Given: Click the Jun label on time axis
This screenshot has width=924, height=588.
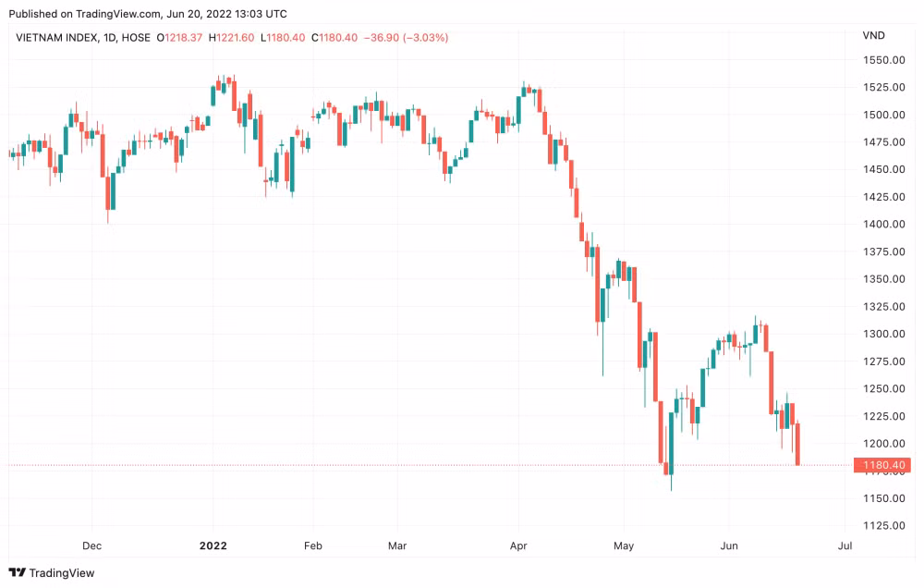Looking at the screenshot, I should [x=729, y=545].
